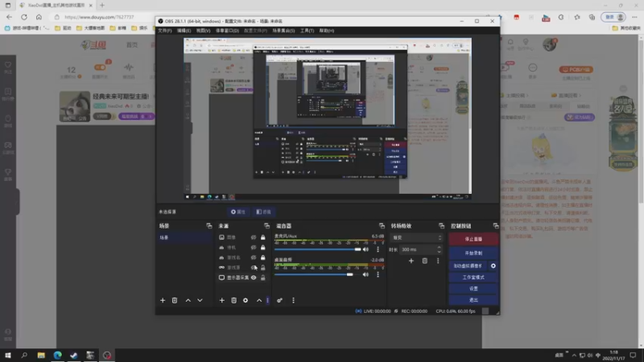Adjust the 300 ms duration spinner arrows
This screenshot has width=644, height=362.
coord(439,249)
